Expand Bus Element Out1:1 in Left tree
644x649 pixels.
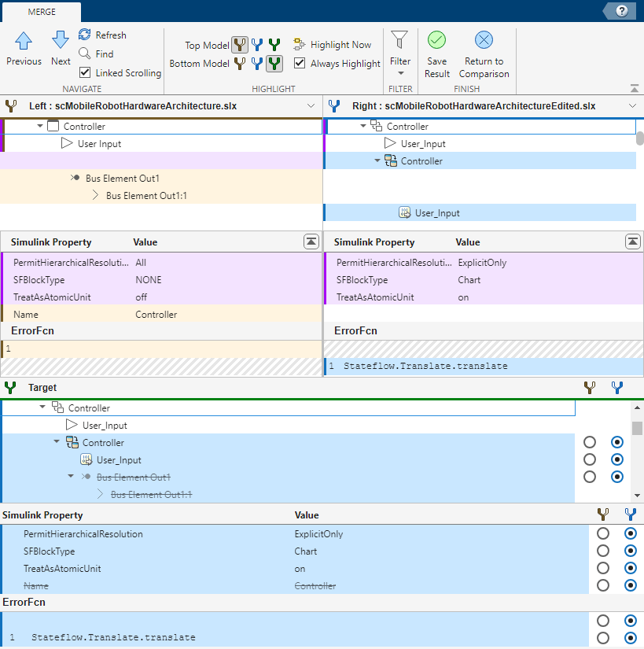[95, 195]
